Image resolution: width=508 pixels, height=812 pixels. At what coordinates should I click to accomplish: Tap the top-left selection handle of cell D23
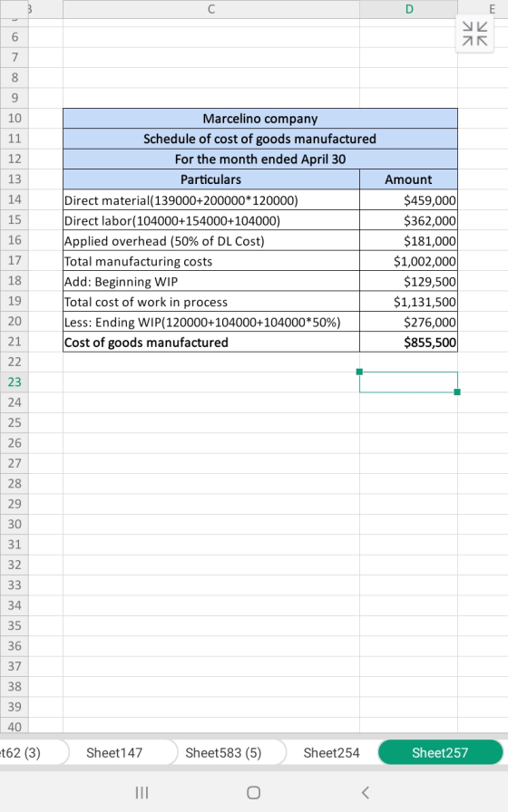coord(360,372)
